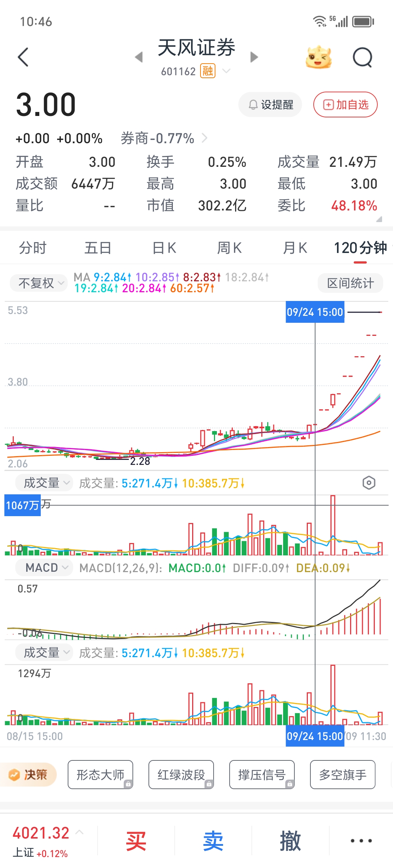Expand 上证 index panel 4021.32
This screenshot has height=868, width=393.
[x=48, y=840]
